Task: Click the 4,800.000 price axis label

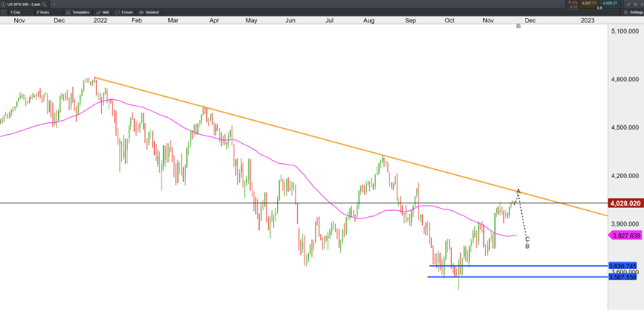Action: coord(625,79)
